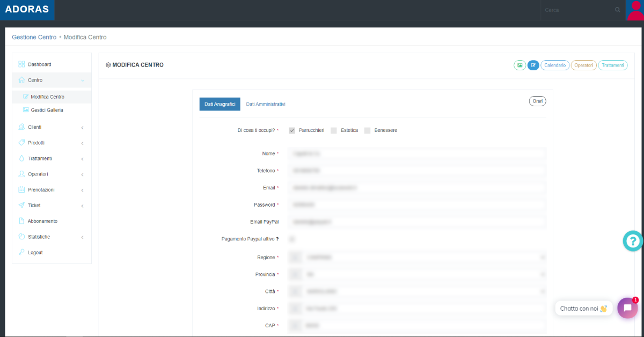This screenshot has height=337, width=644.
Task: Click the Email PayPal input field
Action: click(417, 222)
